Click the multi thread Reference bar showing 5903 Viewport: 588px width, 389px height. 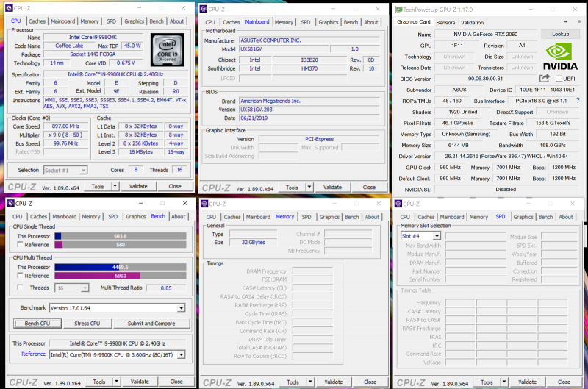coord(121,275)
